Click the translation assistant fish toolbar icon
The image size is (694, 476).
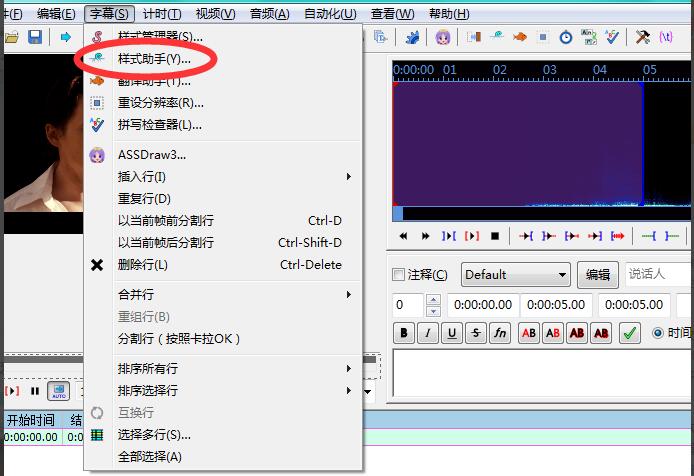tap(520, 37)
